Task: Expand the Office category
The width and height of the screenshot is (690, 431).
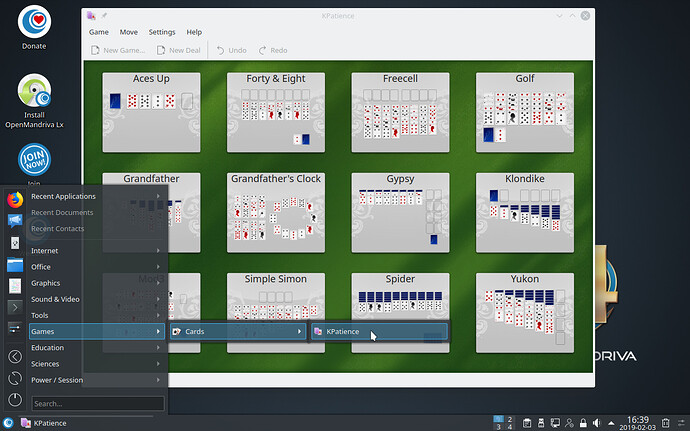Action: (96, 267)
